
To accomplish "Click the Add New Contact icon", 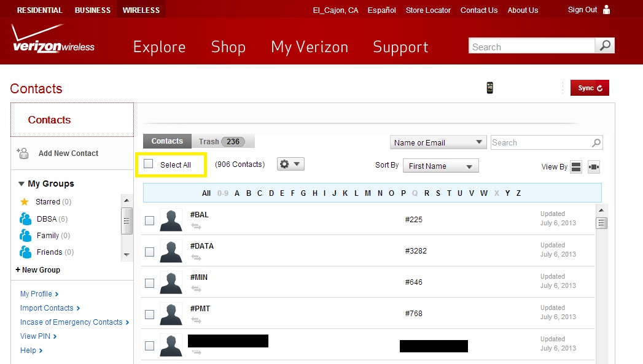I will 23,153.
